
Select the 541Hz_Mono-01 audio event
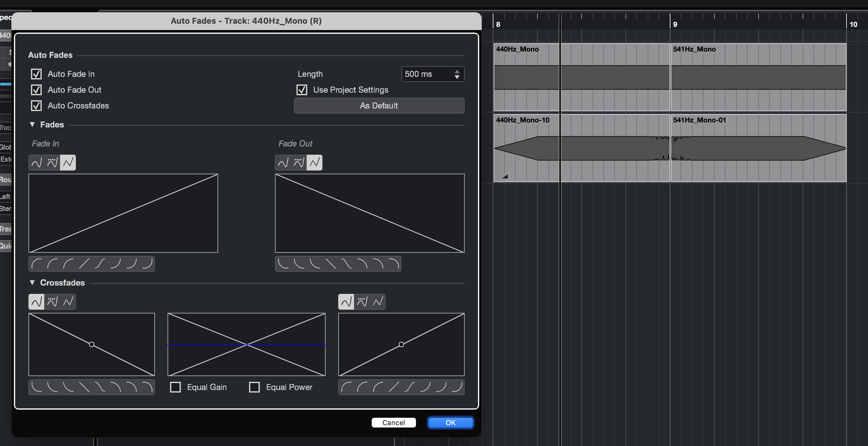click(x=758, y=169)
